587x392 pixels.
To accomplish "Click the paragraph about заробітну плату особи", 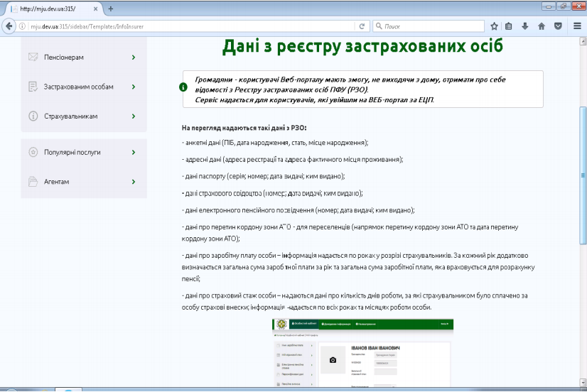I will 358,267.
